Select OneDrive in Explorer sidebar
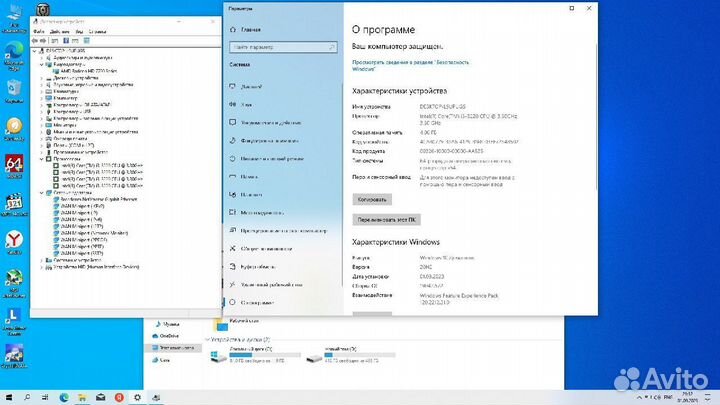 [x=165, y=336]
